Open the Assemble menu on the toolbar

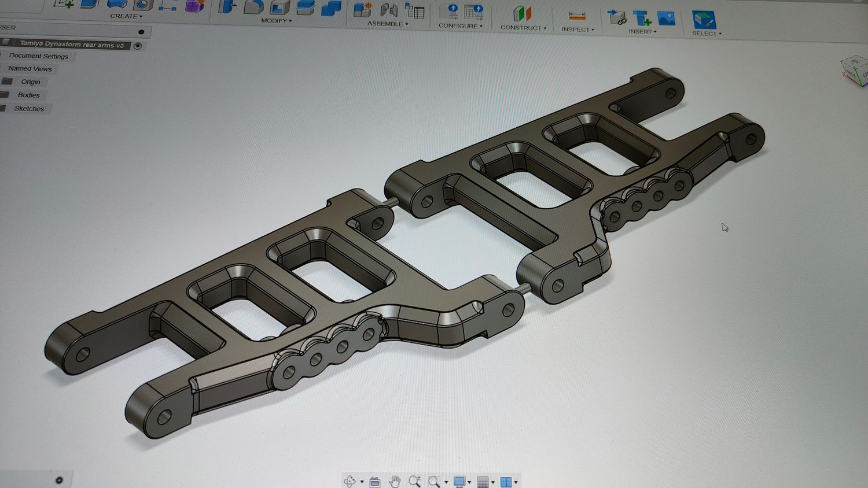tap(387, 24)
